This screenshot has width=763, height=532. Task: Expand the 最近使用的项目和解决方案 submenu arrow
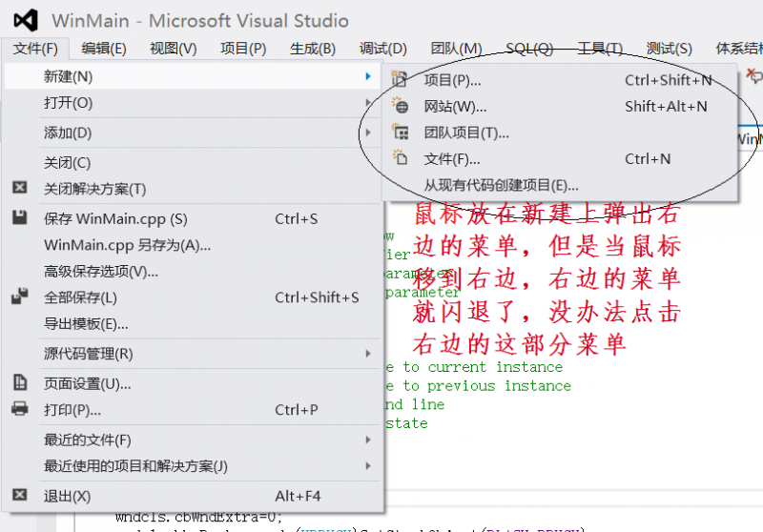pos(368,466)
